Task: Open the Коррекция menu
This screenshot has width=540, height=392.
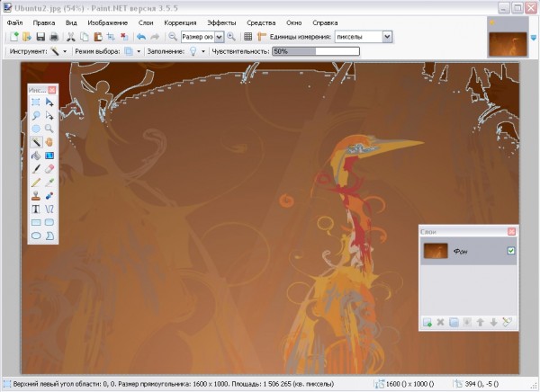Action: click(180, 23)
